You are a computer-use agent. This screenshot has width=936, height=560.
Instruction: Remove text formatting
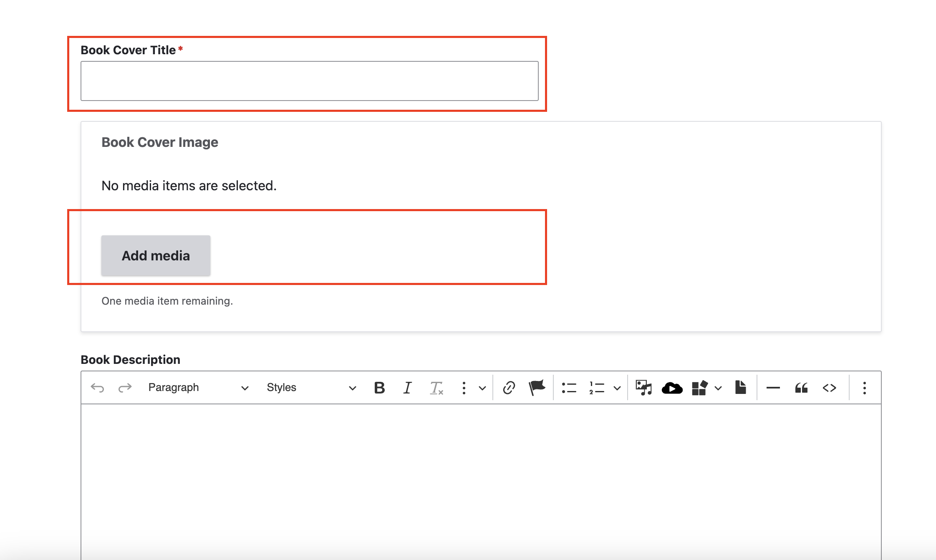click(x=436, y=388)
